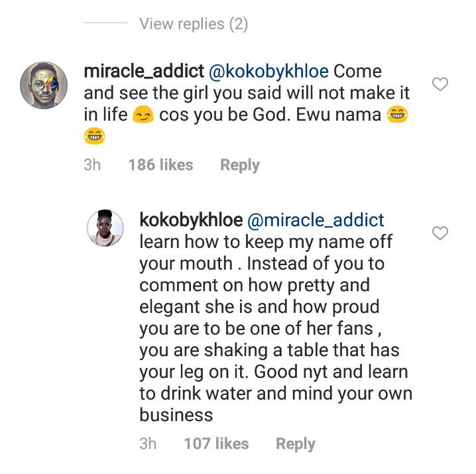Reply to kokobykhloe's comment
The width and height of the screenshot is (476, 474).
296,444
